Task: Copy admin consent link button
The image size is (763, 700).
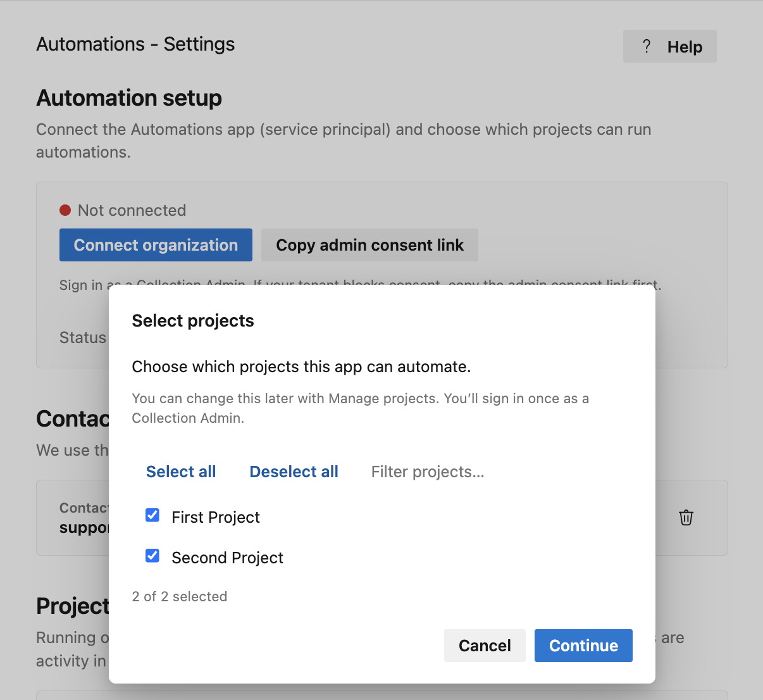Action: click(x=369, y=245)
